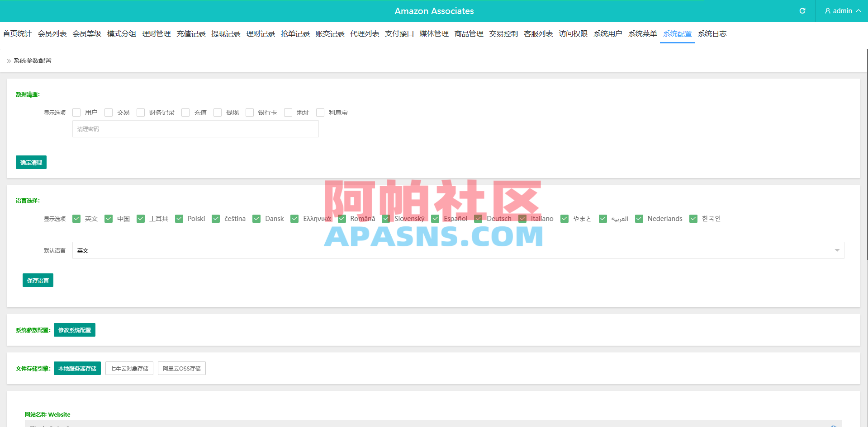Click the 确定清理 button
This screenshot has width=868, height=427.
point(31,162)
